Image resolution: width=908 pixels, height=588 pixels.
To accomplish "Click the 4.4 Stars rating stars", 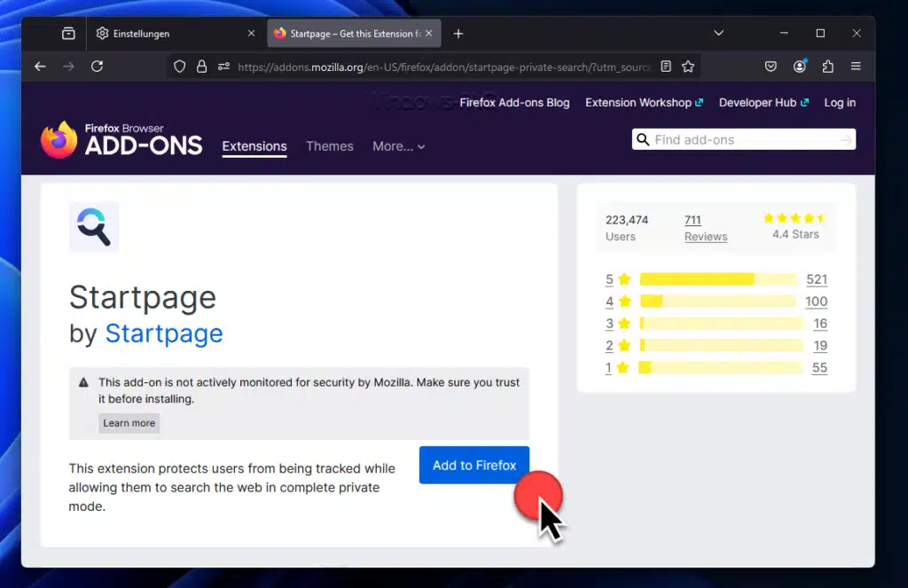I will tap(794, 218).
